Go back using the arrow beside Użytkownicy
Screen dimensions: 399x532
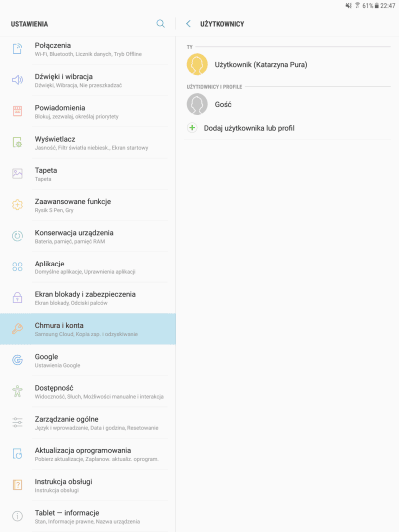pos(188,23)
